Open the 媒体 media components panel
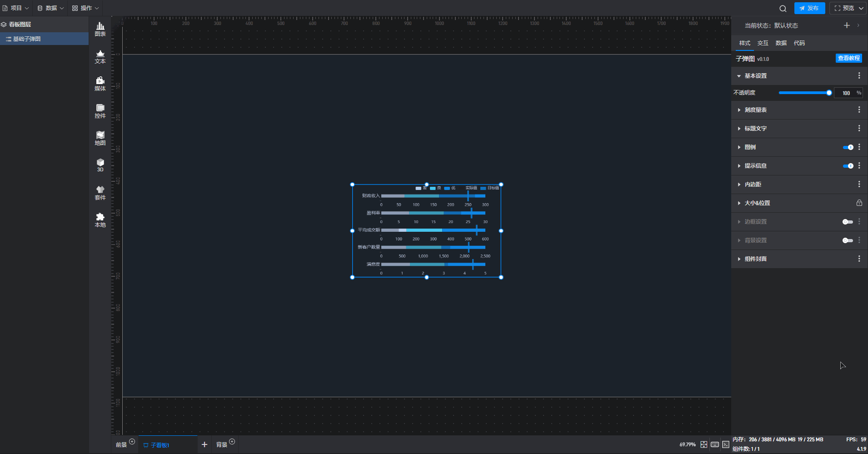The height and width of the screenshot is (454, 868). 100,84
